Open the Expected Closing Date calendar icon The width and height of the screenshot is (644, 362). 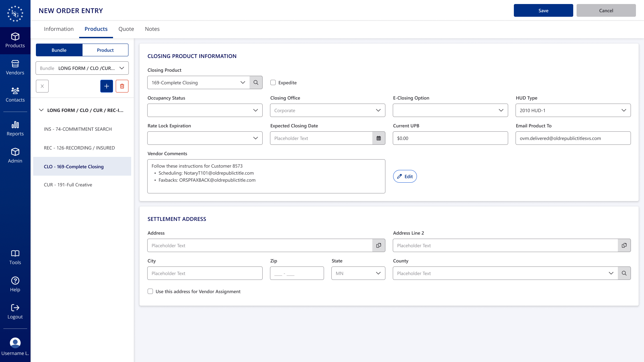point(379,138)
